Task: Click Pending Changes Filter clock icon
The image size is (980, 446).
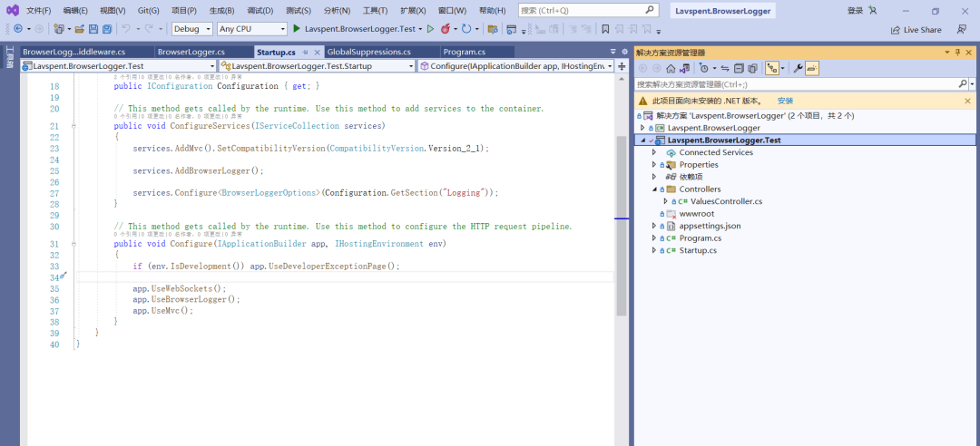Action: click(x=704, y=68)
